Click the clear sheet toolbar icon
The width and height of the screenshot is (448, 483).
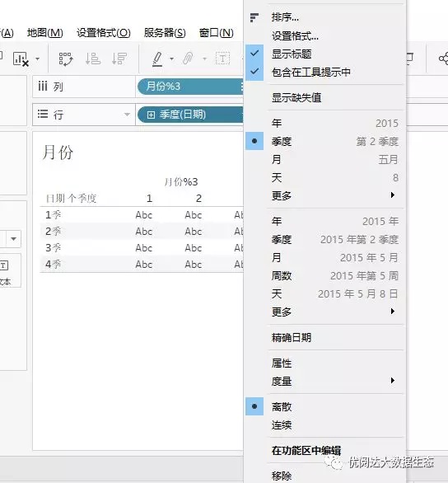coord(21,59)
